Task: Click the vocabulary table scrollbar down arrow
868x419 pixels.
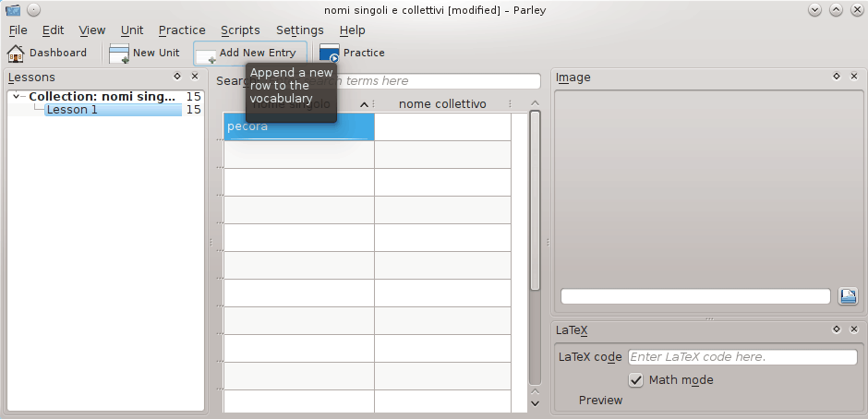Action: click(535, 402)
